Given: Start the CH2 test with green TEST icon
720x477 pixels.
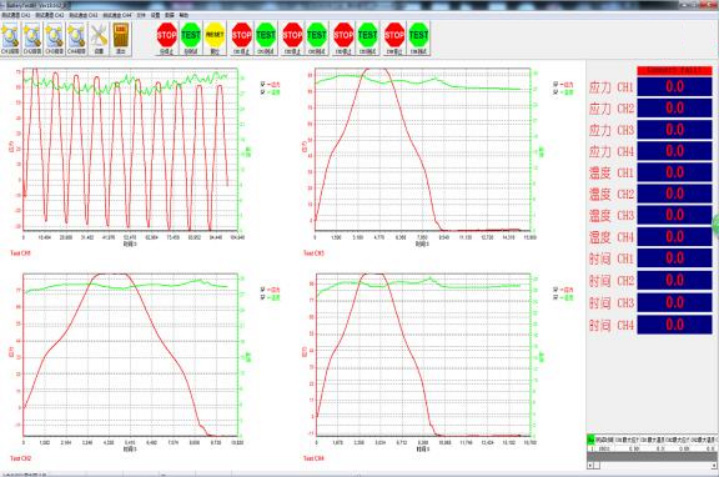Looking at the screenshot, I should point(317,37).
